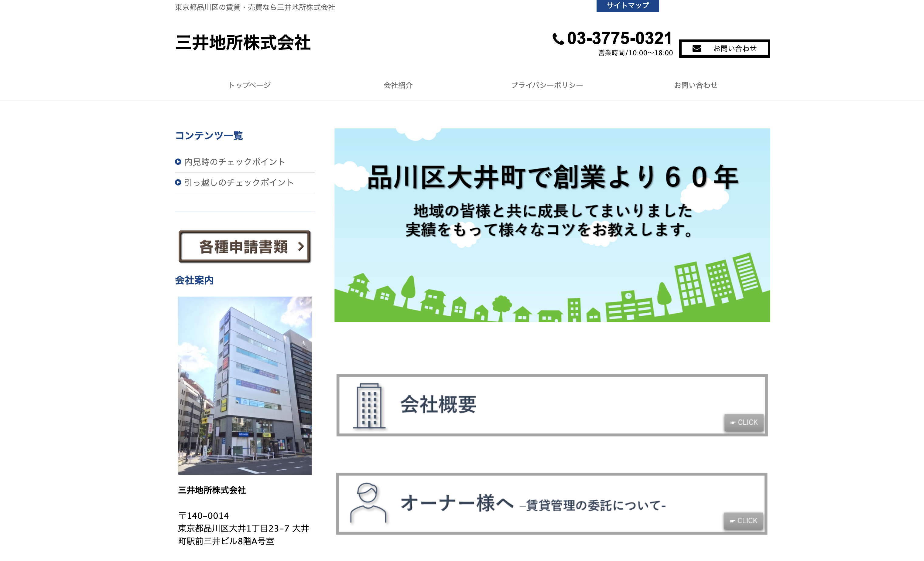This screenshot has height=561, width=924.
Task: Click the サイトマップ button
Action: pyautogui.click(x=627, y=6)
